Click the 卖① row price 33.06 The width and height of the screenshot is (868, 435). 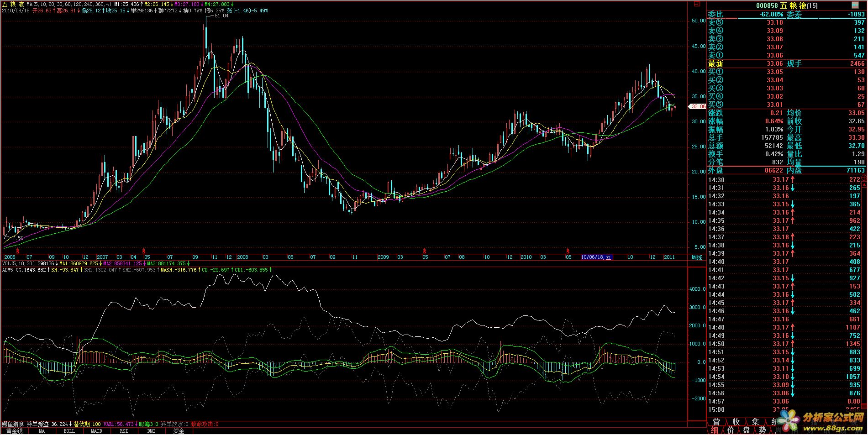coord(774,55)
